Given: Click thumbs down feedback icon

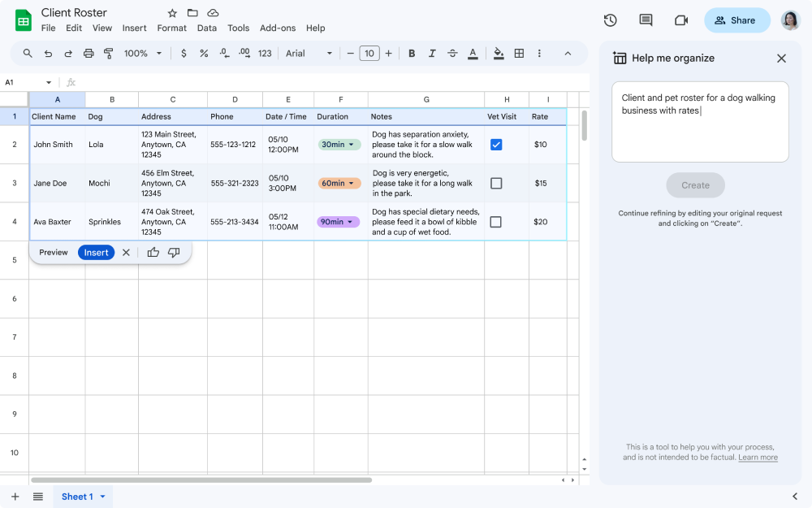Looking at the screenshot, I should 174,253.
